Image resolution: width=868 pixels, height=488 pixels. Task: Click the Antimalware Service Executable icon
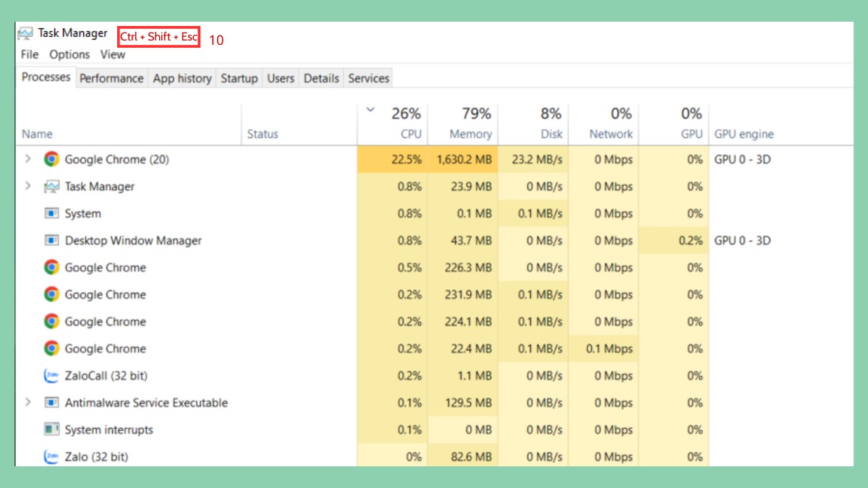51,403
